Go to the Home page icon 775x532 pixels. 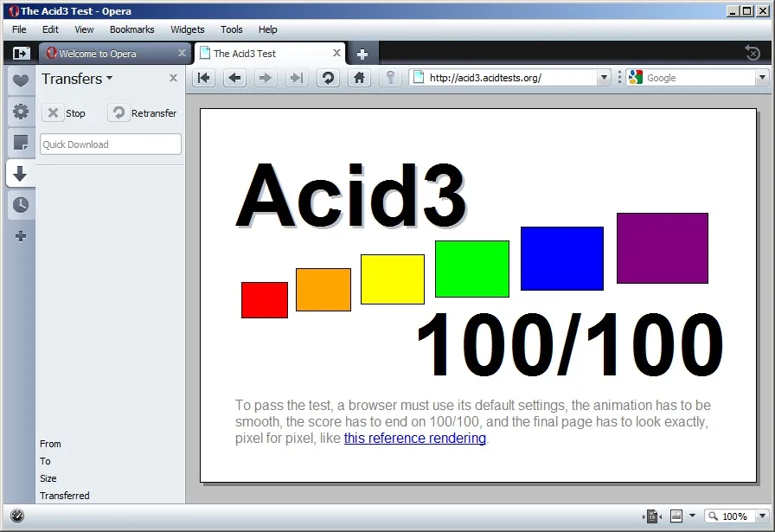359,78
